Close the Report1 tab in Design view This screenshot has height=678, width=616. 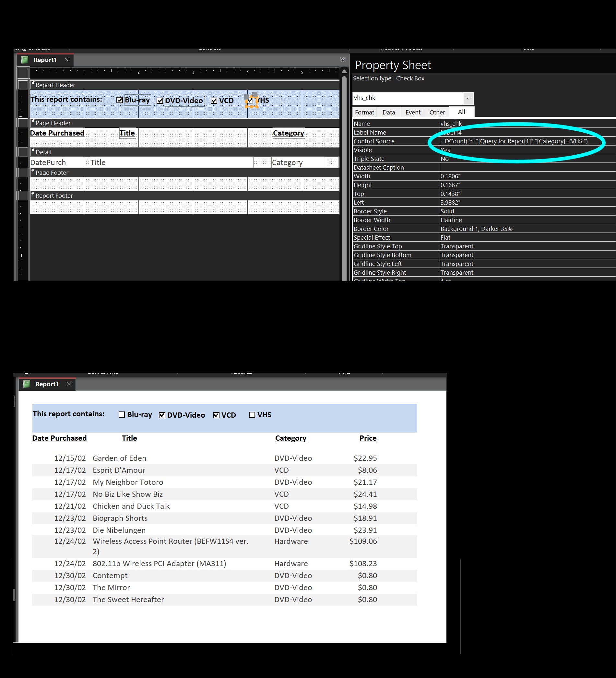[x=66, y=60]
